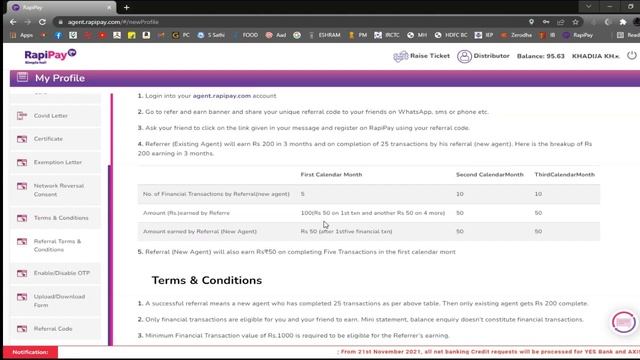
Task: Open the Apps bookmarks shortcut
Action: coord(22,36)
